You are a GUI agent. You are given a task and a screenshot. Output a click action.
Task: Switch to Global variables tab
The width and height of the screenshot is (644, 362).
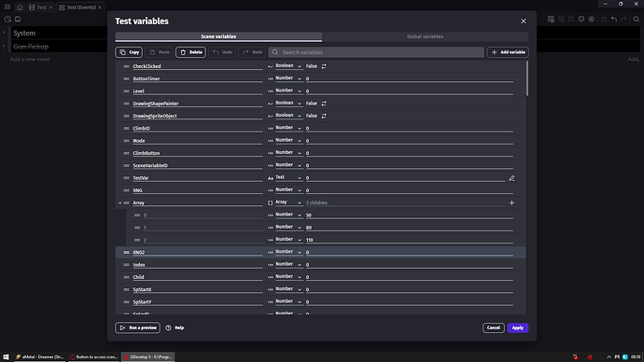coord(425,36)
